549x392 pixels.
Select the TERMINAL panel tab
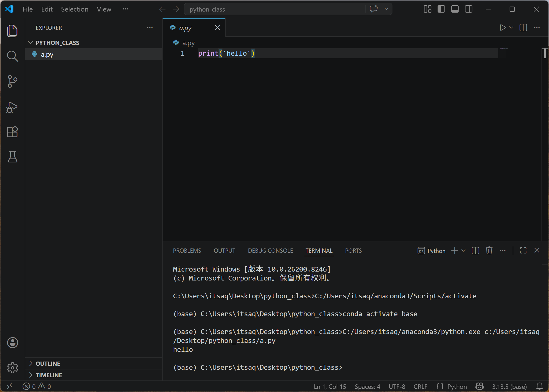319,251
